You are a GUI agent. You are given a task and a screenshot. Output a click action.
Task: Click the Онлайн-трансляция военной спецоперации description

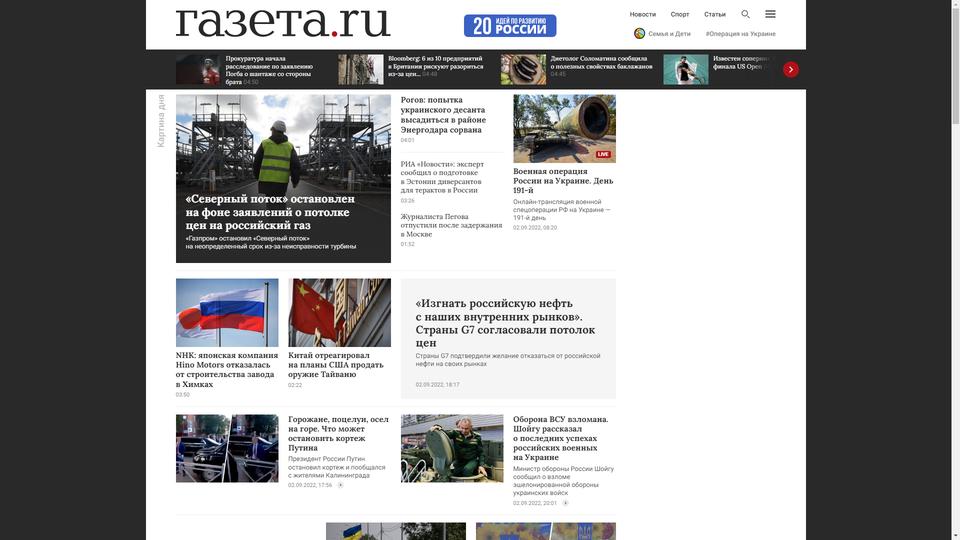561,209
